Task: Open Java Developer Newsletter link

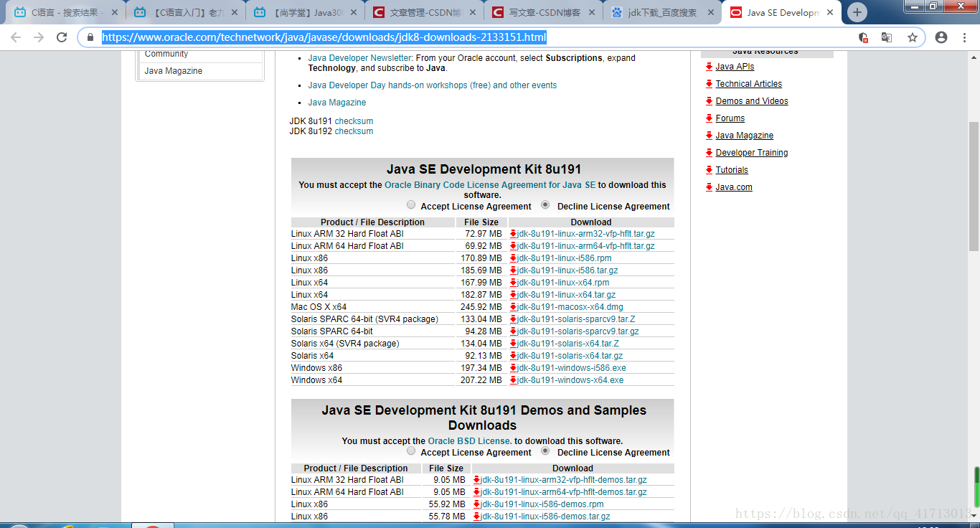Action: pos(360,58)
